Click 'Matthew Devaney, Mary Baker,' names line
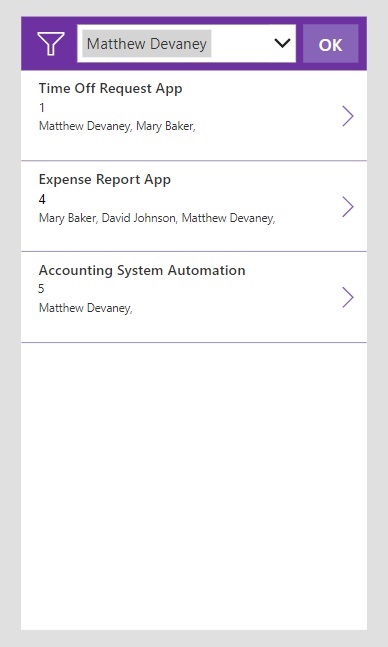 117,126
